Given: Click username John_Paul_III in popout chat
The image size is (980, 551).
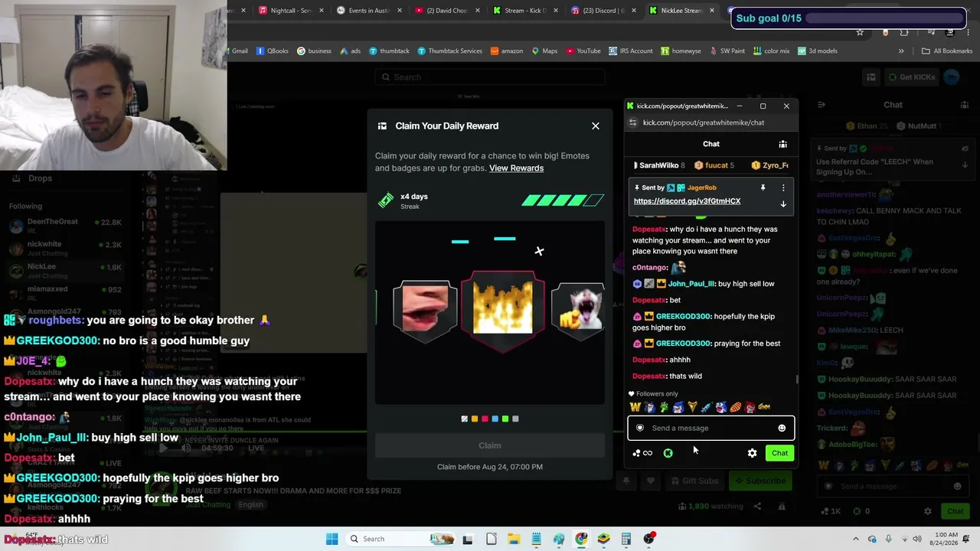Looking at the screenshot, I should (x=691, y=284).
